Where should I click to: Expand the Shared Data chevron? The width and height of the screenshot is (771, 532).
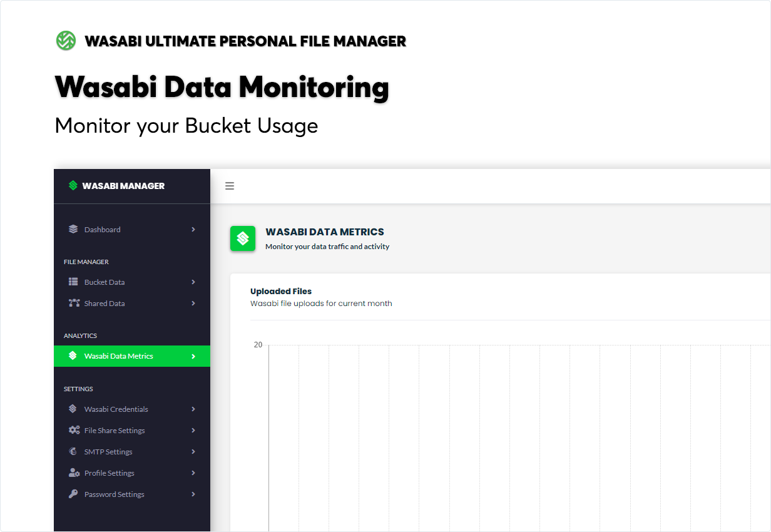193,304
